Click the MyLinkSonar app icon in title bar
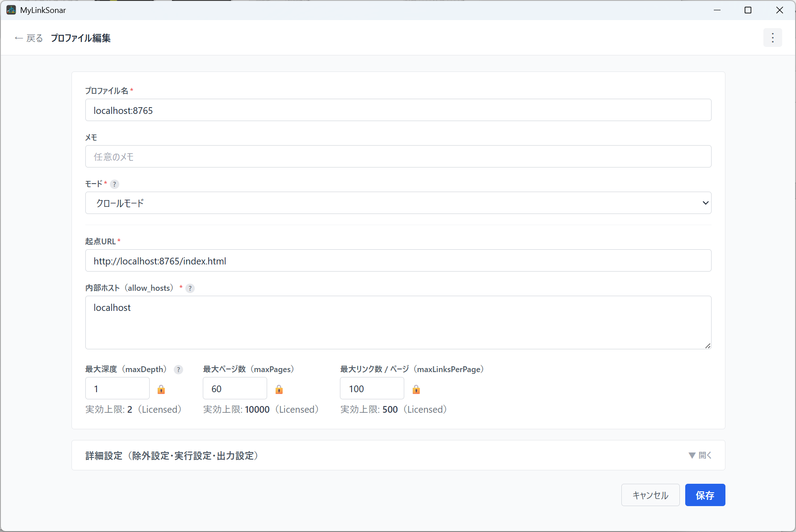 [11, 10]
